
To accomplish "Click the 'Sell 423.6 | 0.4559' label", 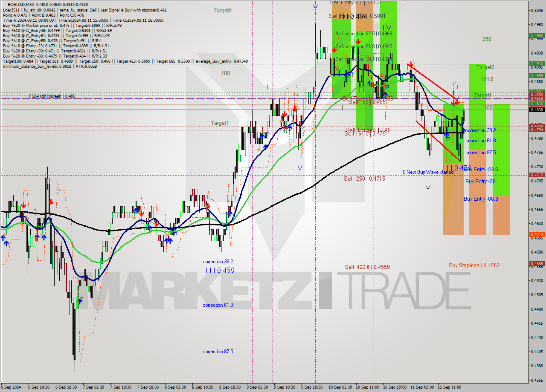I will coord(367,267).
